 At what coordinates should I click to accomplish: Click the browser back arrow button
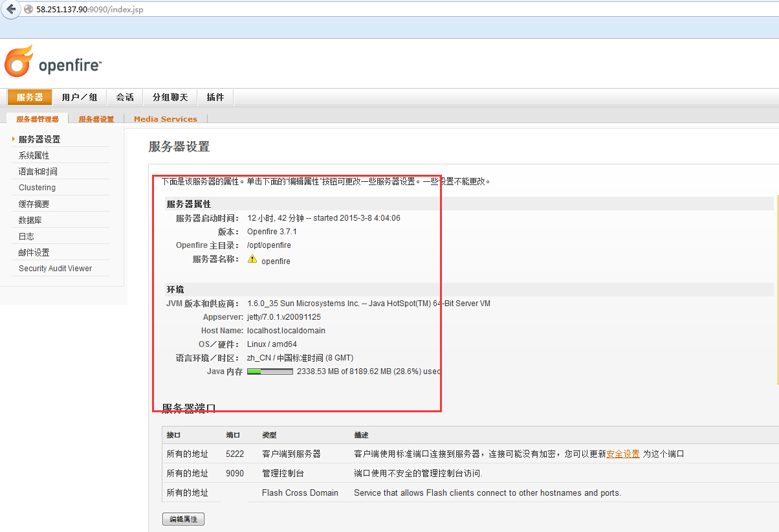pyautogui.click(x=10, y=9)
